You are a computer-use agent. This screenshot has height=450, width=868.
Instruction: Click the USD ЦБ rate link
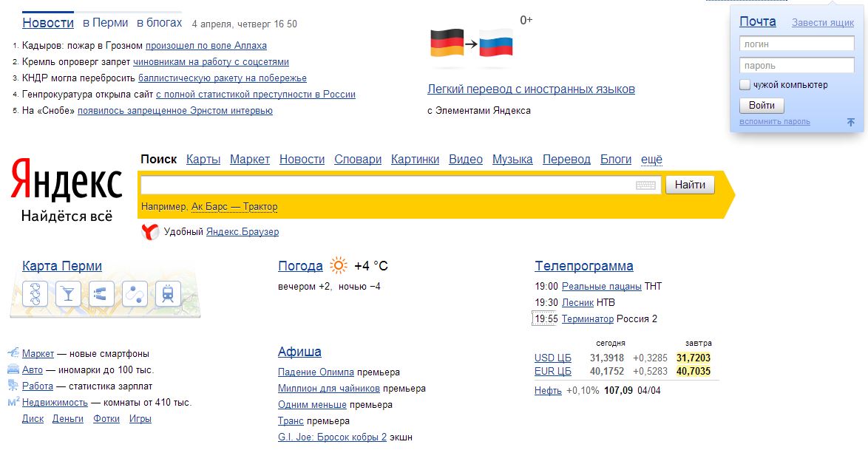(x=552, y=358)
